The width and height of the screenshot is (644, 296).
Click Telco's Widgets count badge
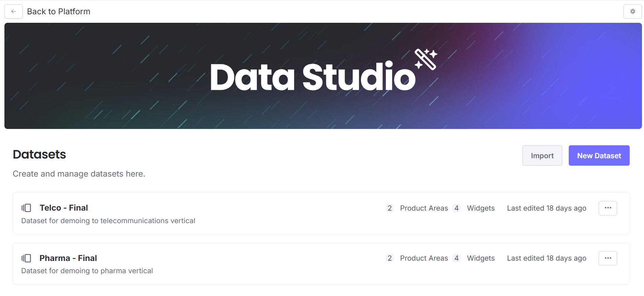456,208
